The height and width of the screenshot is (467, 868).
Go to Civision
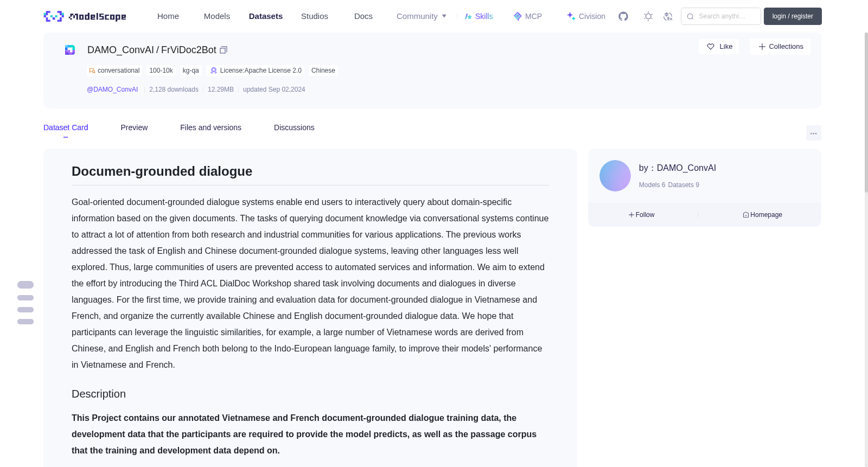586,16
